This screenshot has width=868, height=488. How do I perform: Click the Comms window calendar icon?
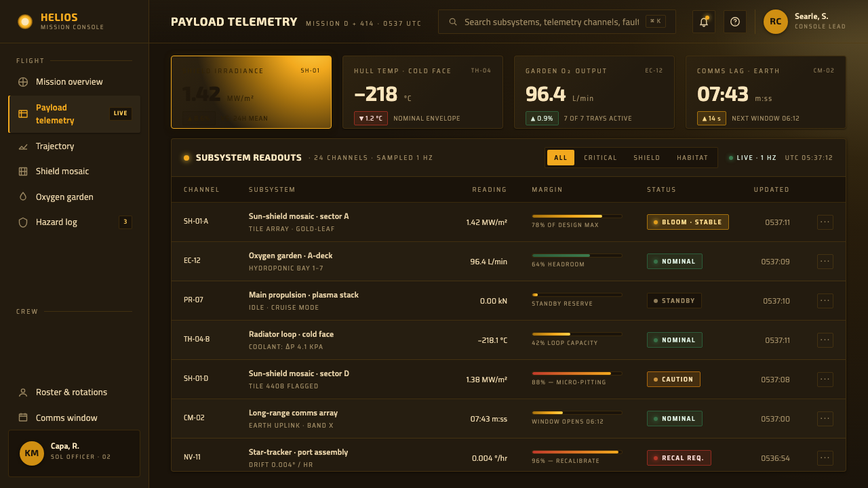[23, 418]
